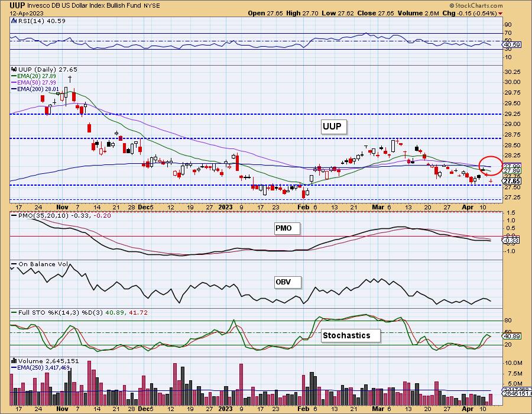Click the 30.25 price axis label
Screen dimensions: 532x414
tap(512, 72)
